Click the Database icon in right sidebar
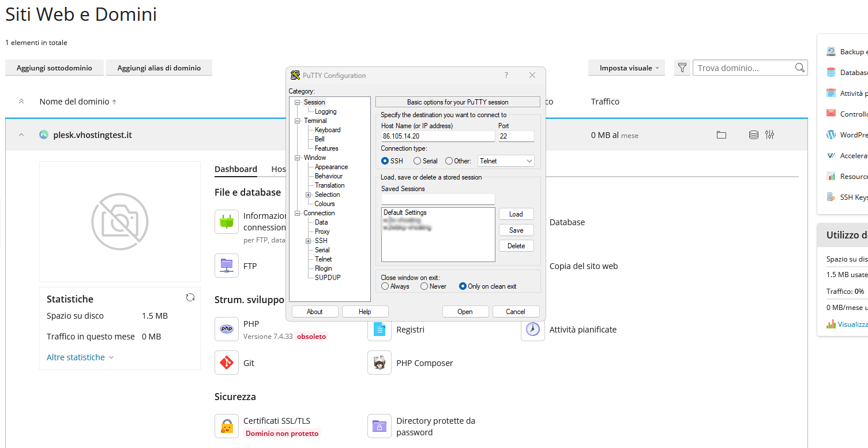 (x=831, y=72)
